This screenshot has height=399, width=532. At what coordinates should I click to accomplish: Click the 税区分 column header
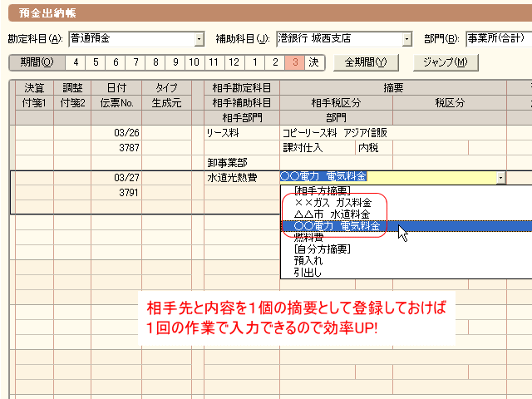[x=450, y=103]
